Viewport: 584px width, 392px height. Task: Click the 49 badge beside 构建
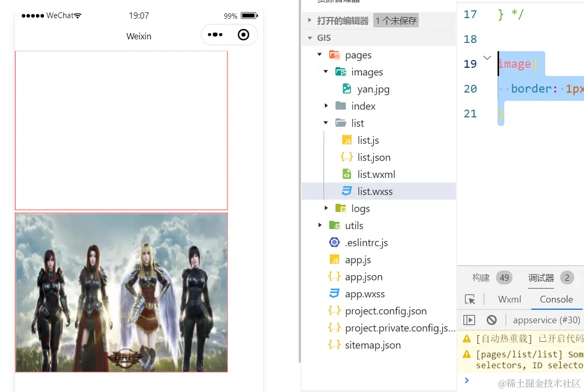tap(504, 278)
